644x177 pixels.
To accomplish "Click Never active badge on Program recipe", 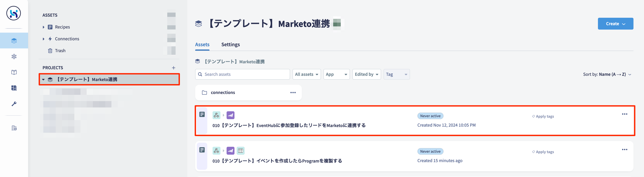I will click(x=430, y=151).
